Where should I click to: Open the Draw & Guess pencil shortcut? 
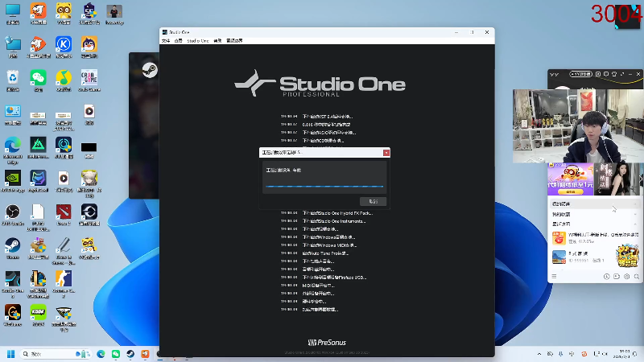click(x=64, y=245)
